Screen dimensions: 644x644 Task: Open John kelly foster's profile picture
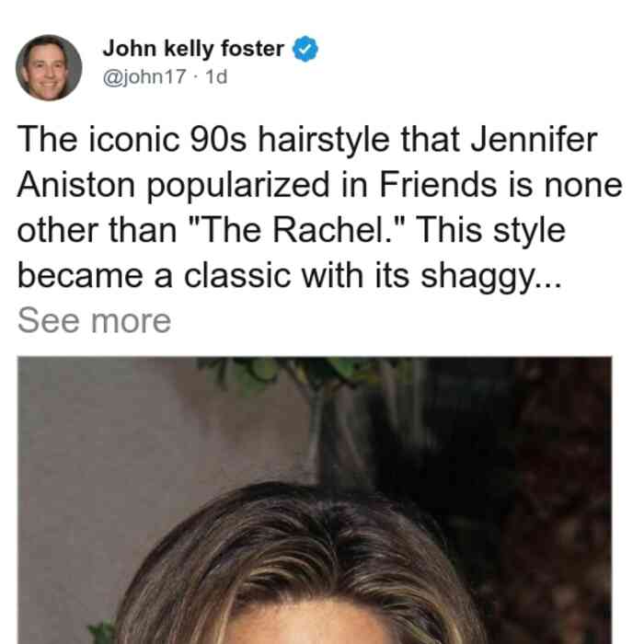tap(49, 68)
